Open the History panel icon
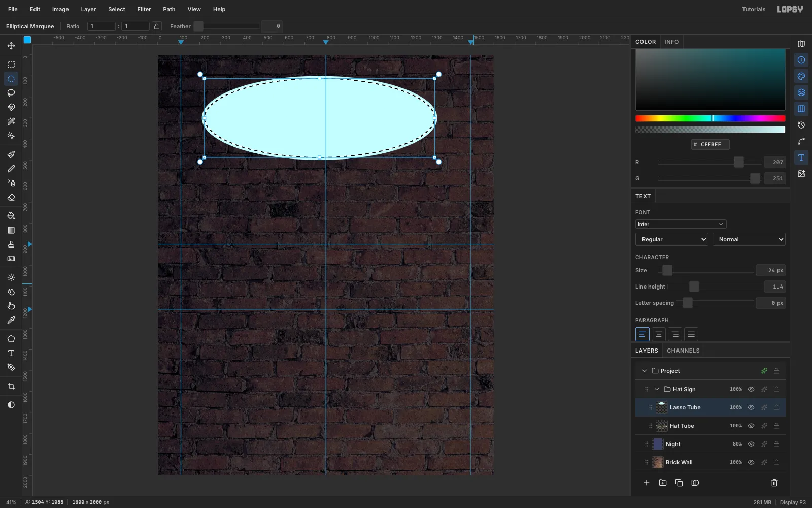 click(x=801, y=125)
